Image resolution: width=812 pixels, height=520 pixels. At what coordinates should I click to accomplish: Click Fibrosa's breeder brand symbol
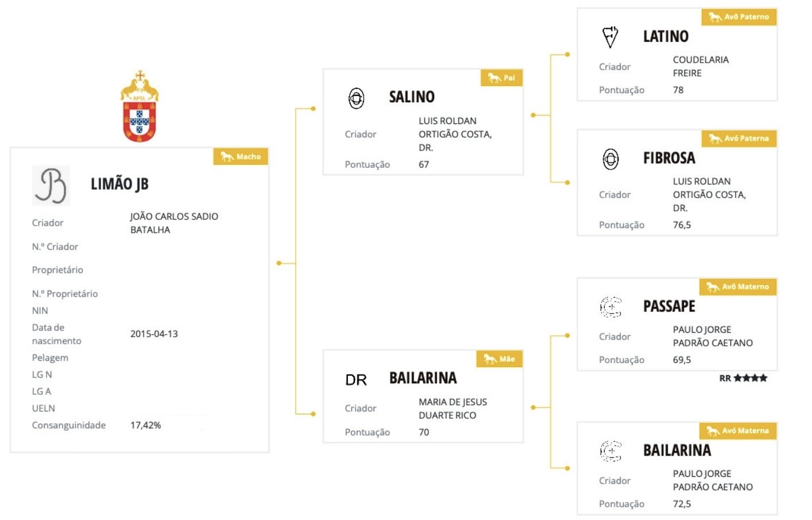pos(610,159)
